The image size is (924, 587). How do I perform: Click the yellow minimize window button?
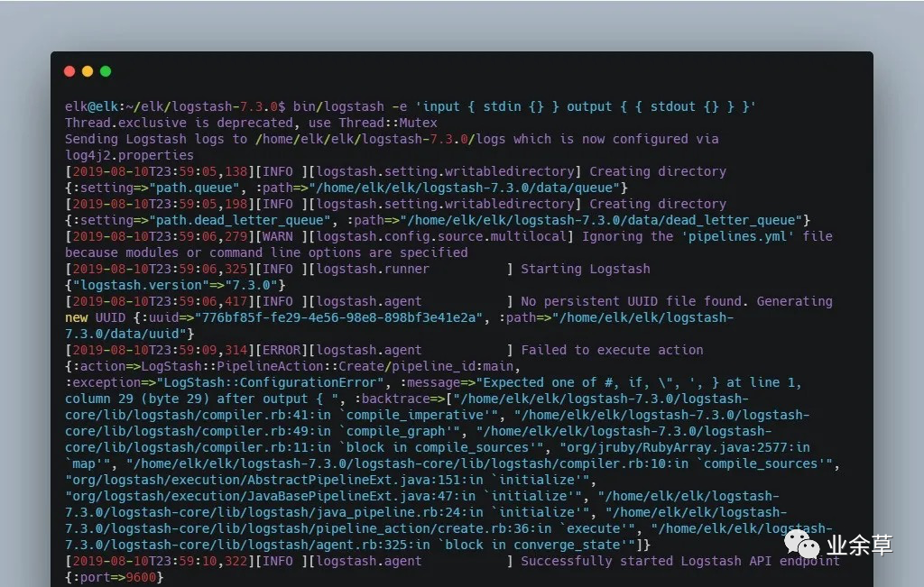point(88,71)
